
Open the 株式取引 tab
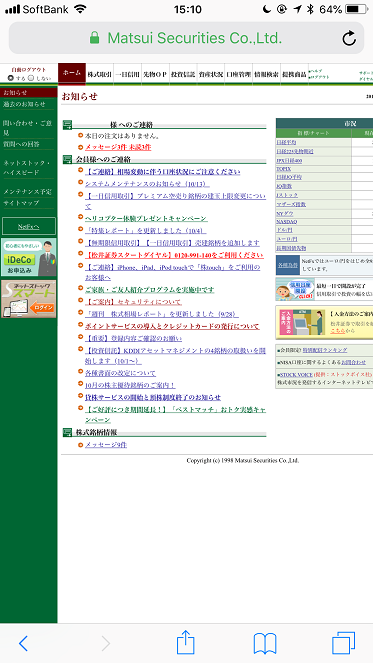coord(99,74)
